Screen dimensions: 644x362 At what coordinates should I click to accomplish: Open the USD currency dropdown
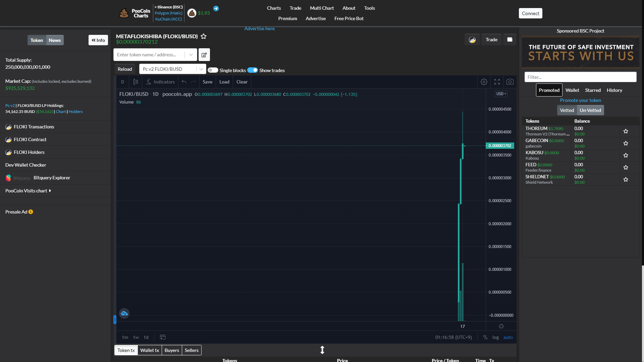(501, 94)
